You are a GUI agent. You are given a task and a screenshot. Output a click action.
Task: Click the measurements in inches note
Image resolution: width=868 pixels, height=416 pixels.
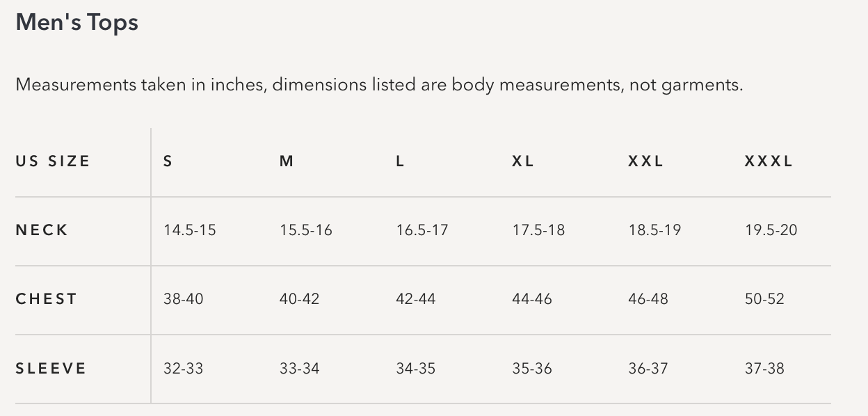tap(379, 85)
